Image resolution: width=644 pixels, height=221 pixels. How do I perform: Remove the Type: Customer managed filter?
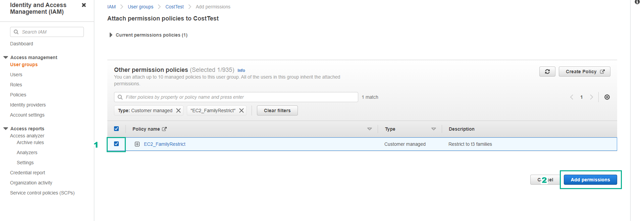pos(178,110)
